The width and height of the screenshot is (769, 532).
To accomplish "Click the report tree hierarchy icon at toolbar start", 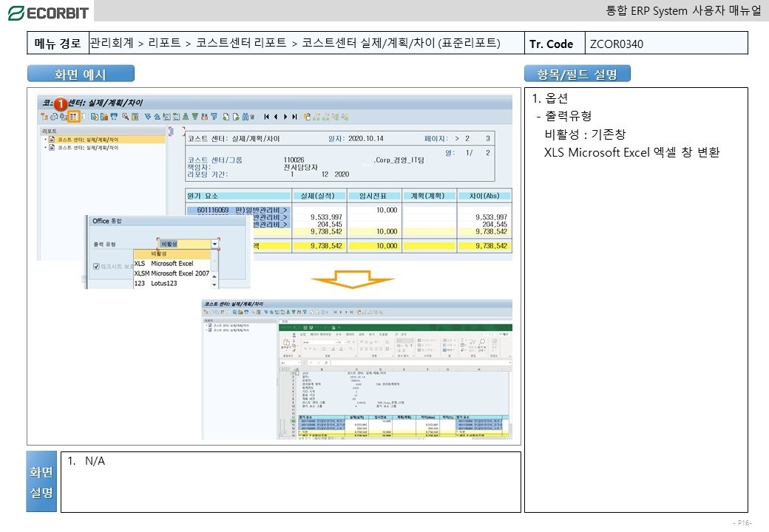I will pyautogui.click(x=44, y=117).
